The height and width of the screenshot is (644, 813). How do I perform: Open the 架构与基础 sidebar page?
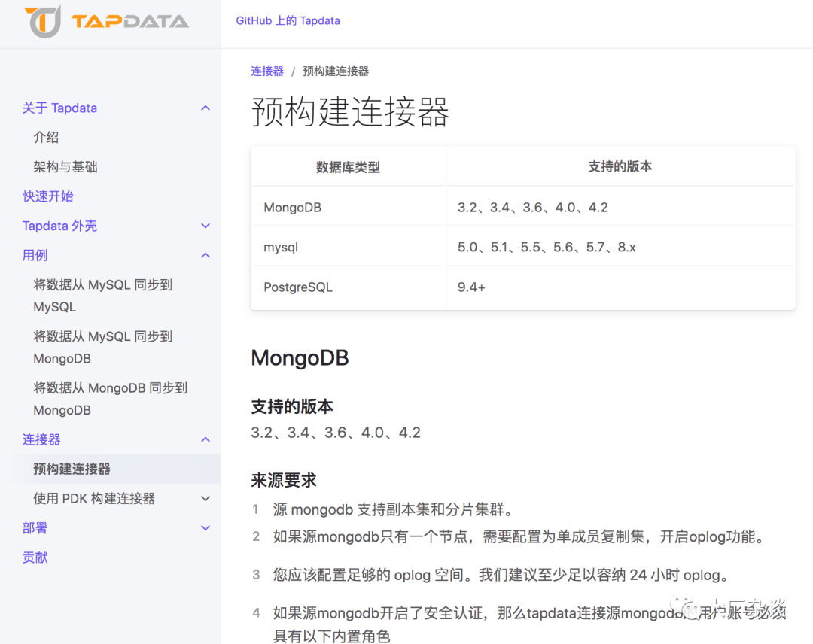tap(65, 167)
